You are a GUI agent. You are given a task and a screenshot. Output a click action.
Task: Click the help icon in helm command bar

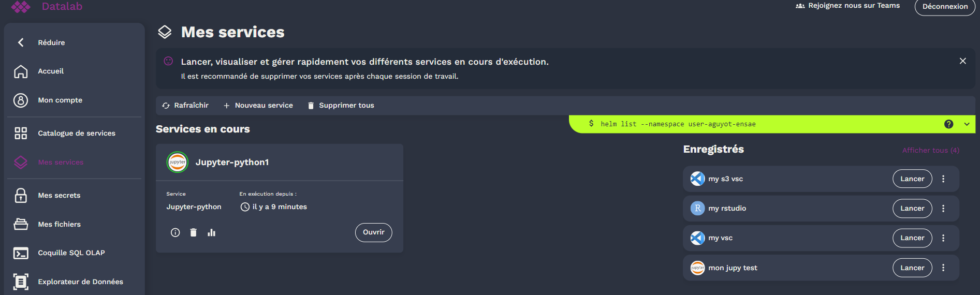tap(948, 124)
